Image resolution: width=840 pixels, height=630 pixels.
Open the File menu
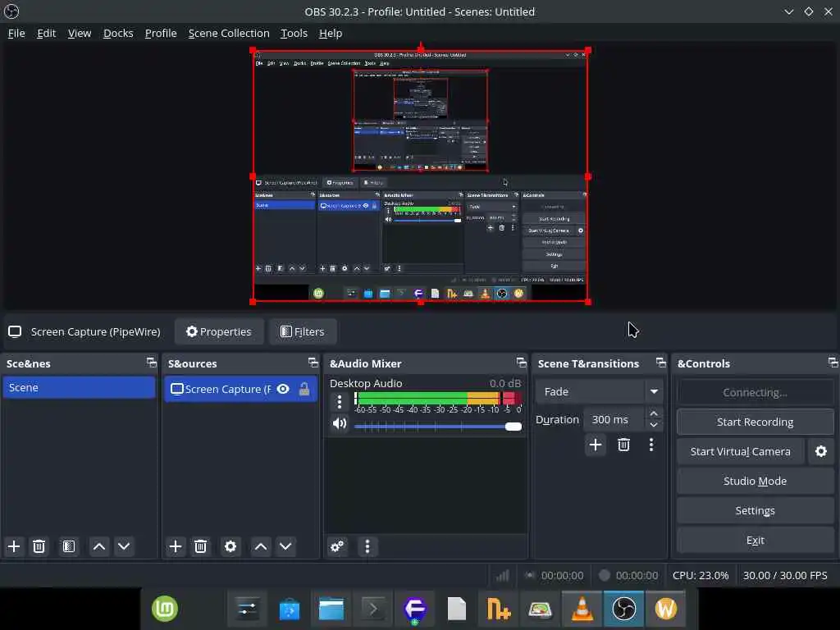[16, 33]
